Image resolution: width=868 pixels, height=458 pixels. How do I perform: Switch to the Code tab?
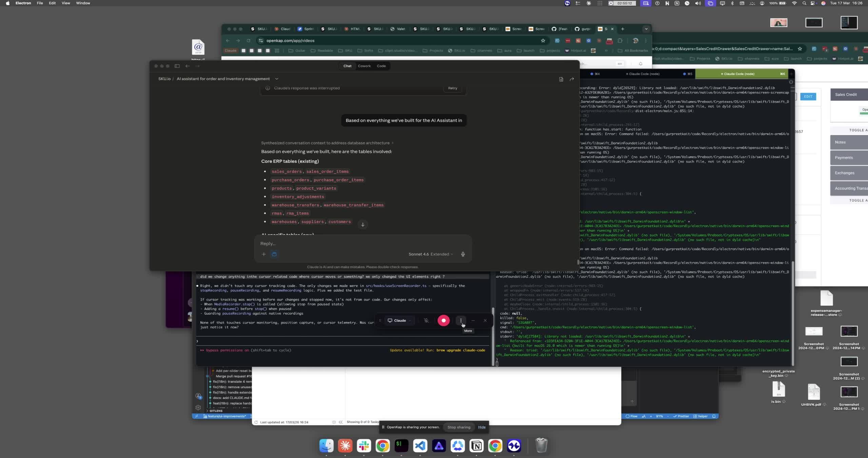(x=381, y=66)
